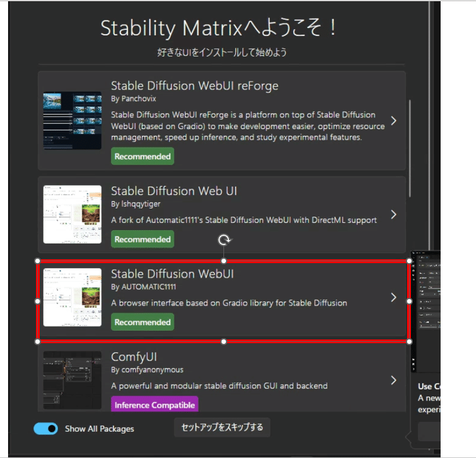Expand the ComfyUI package chevron
Viewport: 476px width, 458px height.
(393, 380)
